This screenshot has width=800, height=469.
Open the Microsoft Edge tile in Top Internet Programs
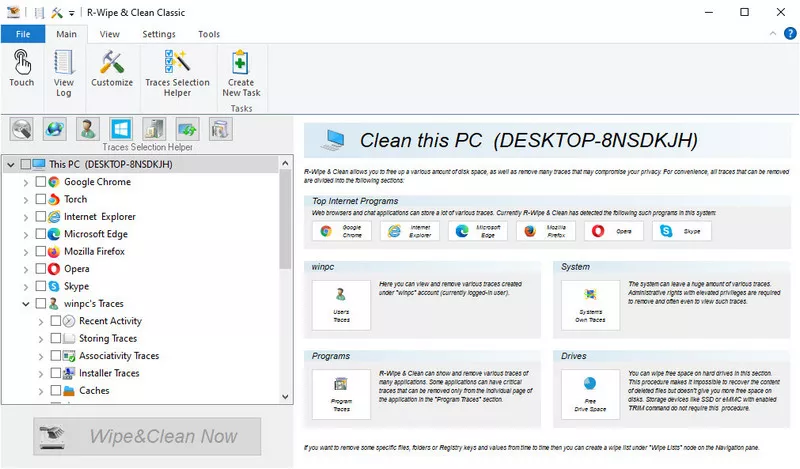[478, 231]
